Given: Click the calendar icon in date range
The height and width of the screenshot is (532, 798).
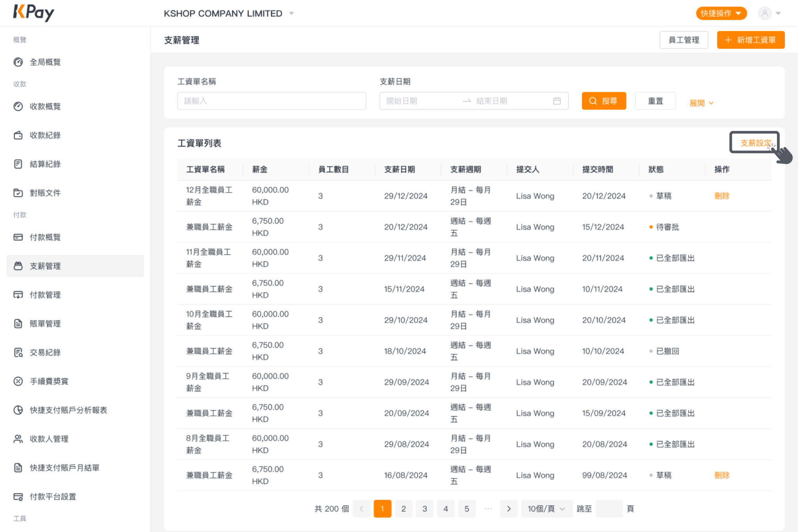Looking at the screenshot, I should (x=557, y=101).
